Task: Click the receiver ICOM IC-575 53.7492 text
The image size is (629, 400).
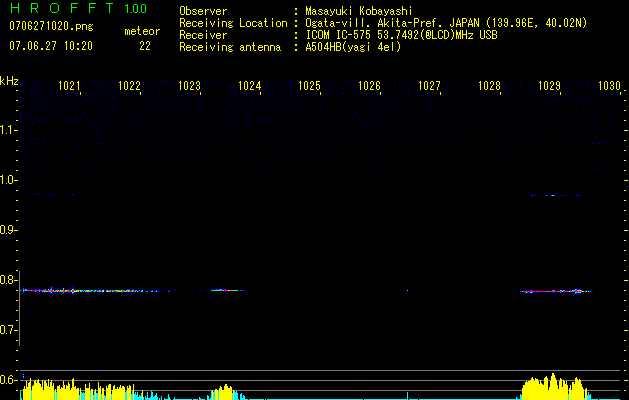Action: [x=401, y=35]
